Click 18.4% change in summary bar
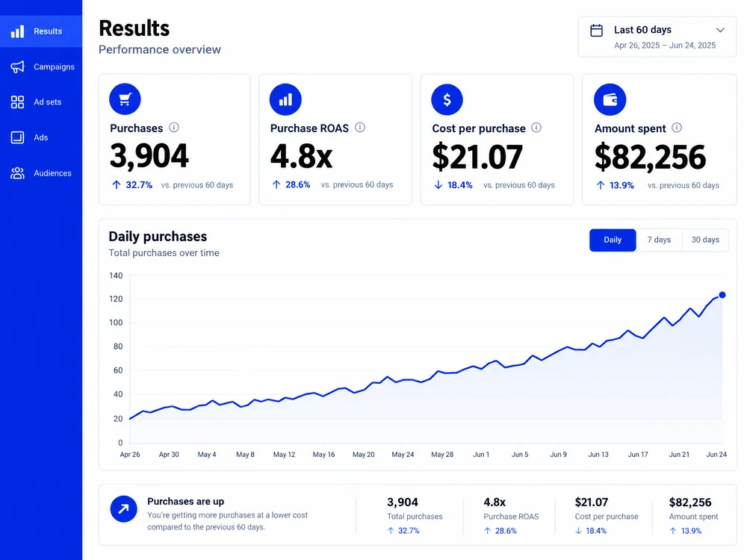 click(596, 531)
